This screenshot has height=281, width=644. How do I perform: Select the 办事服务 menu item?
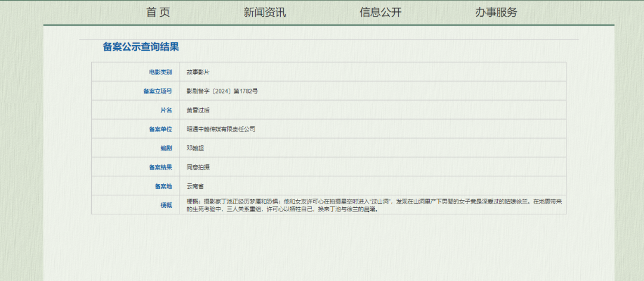point(496,13)
